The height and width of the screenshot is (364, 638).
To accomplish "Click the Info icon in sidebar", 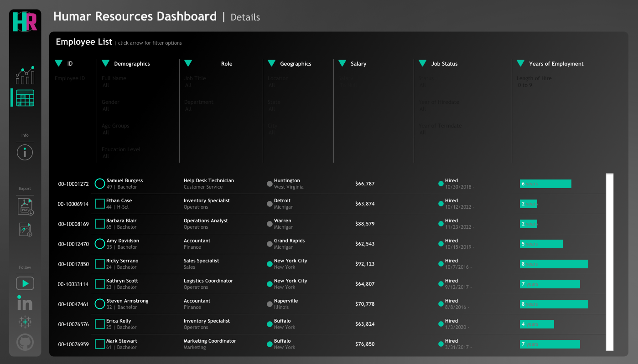I will click(x=25, y=152).
